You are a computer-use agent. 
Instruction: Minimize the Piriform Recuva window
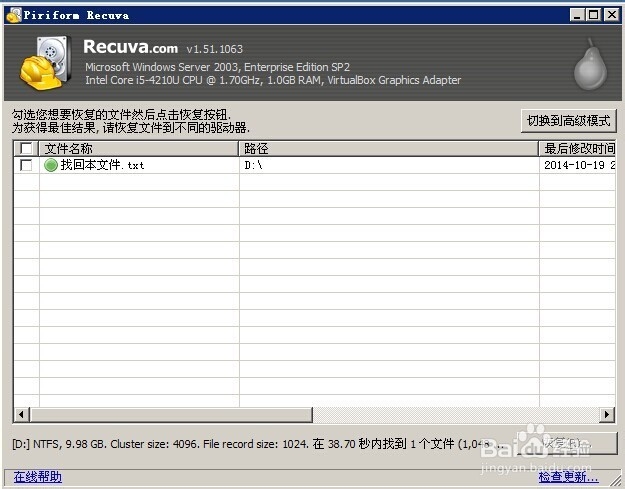point(577,15)
